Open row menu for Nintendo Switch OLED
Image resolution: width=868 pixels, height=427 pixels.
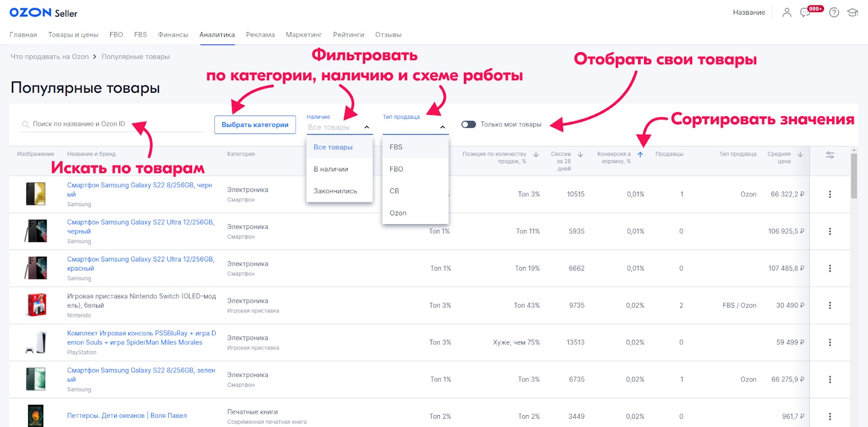click(x=829, y=305)
